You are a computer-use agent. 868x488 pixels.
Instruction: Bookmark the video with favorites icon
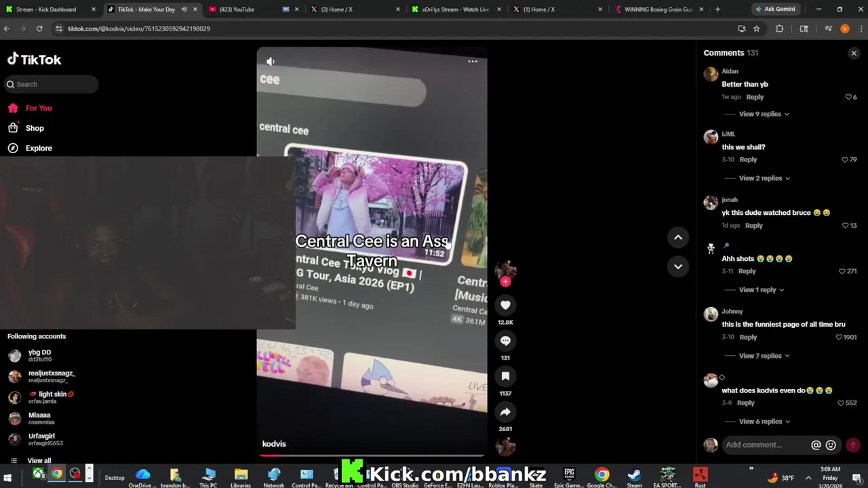point(505,376)
